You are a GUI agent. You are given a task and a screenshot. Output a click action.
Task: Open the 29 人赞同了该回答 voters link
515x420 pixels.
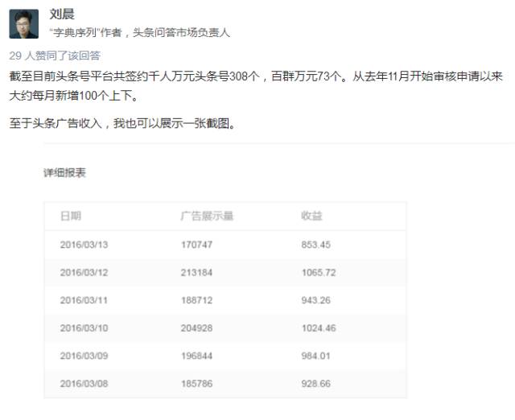[x=55, y=56]
